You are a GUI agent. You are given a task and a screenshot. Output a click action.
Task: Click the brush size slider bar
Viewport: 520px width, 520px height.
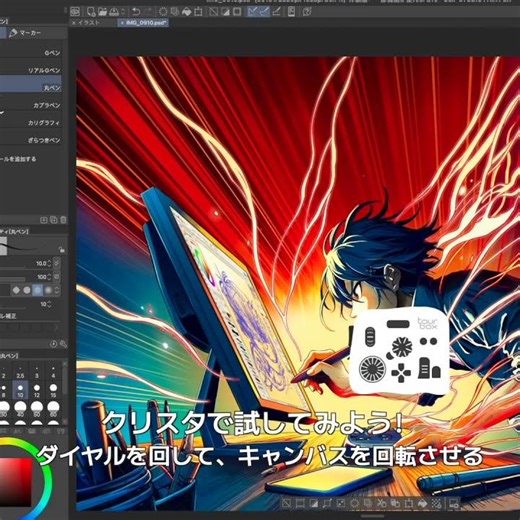click(x=13, y=267)
